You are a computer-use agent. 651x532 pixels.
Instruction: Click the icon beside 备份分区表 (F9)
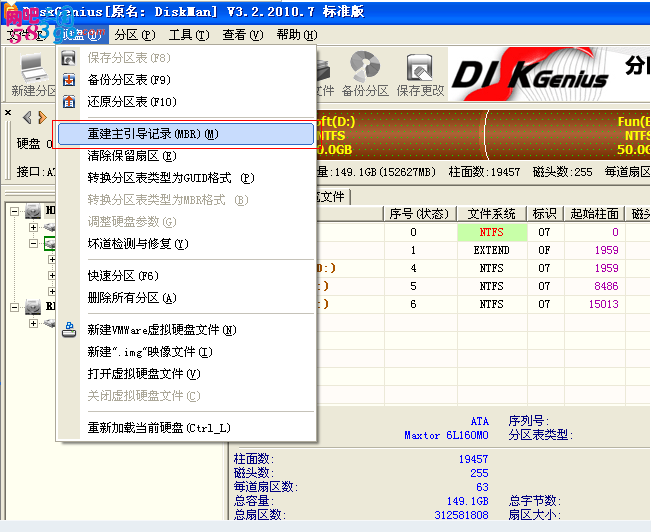[69, 80]
